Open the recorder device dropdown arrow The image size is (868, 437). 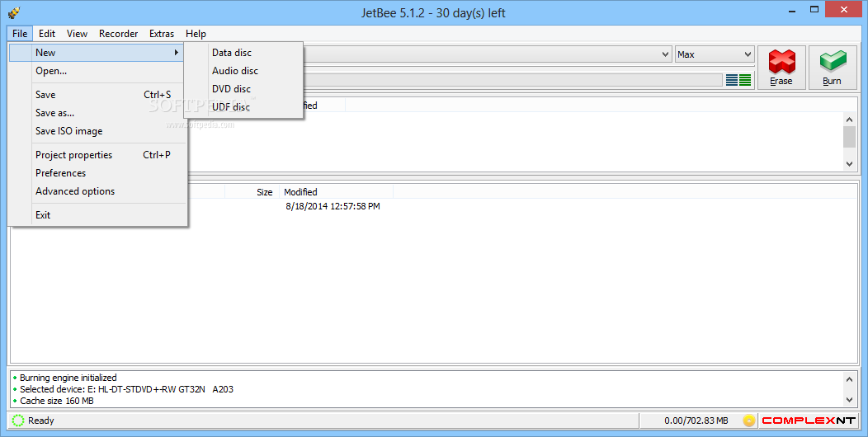pyautogui.click(x=665, y=54)
